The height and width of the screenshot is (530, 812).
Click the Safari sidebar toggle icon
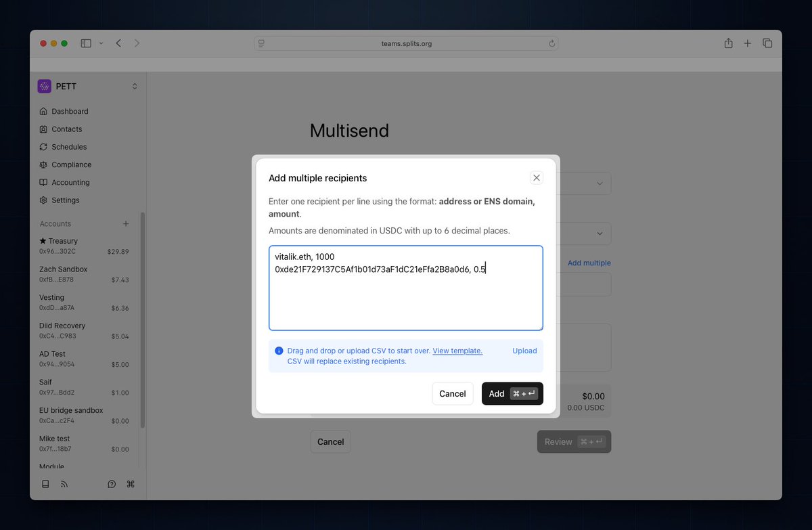pyautogui.click(x=86, y=43)
